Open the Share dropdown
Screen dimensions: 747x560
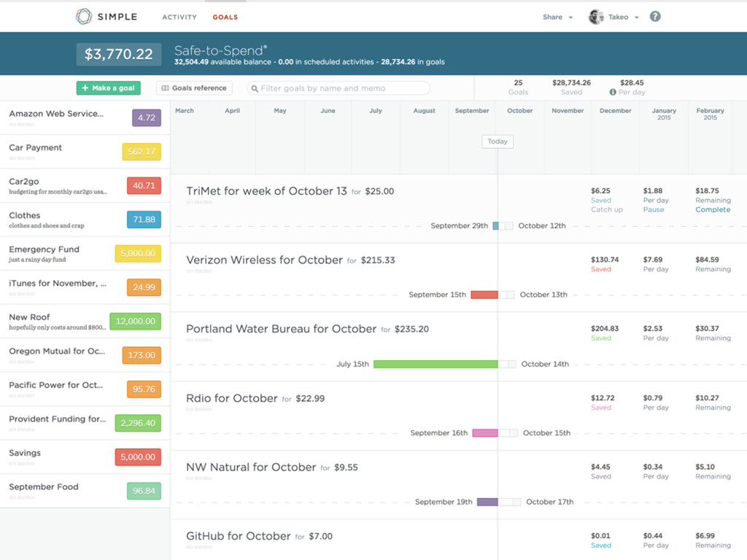tap(557, 17)
